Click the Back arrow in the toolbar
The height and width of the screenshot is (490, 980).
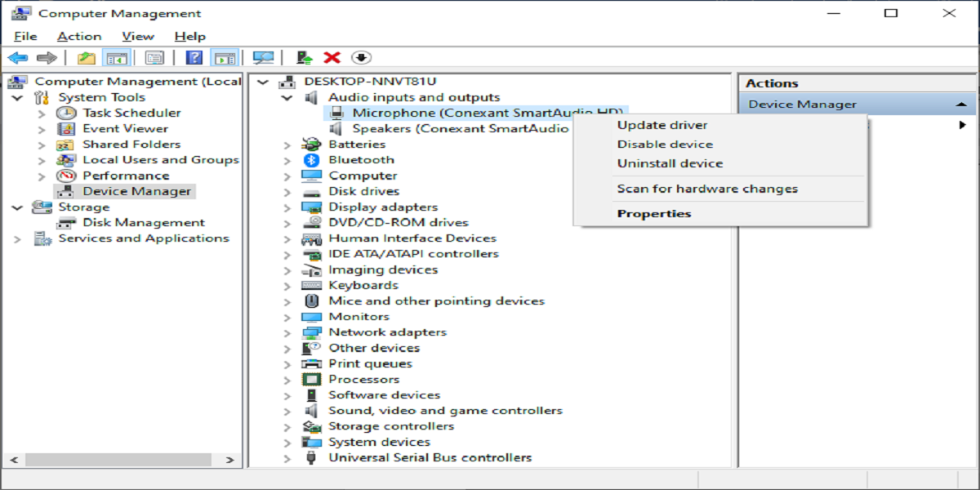[18, 58]
